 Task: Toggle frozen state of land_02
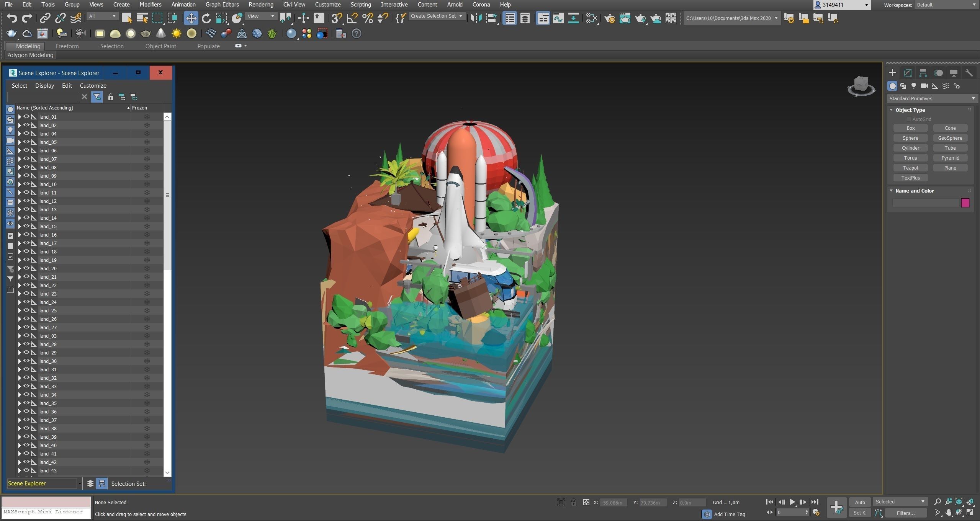(147, 125)
